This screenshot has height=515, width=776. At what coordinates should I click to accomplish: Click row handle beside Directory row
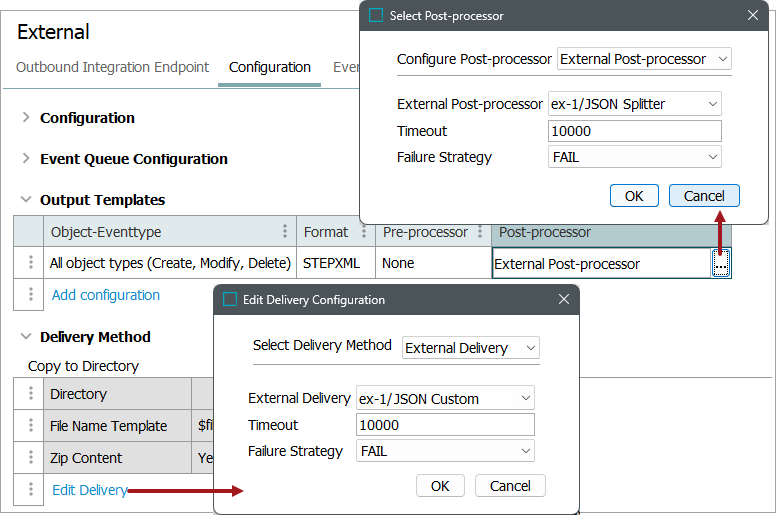(x=31, y=394)
